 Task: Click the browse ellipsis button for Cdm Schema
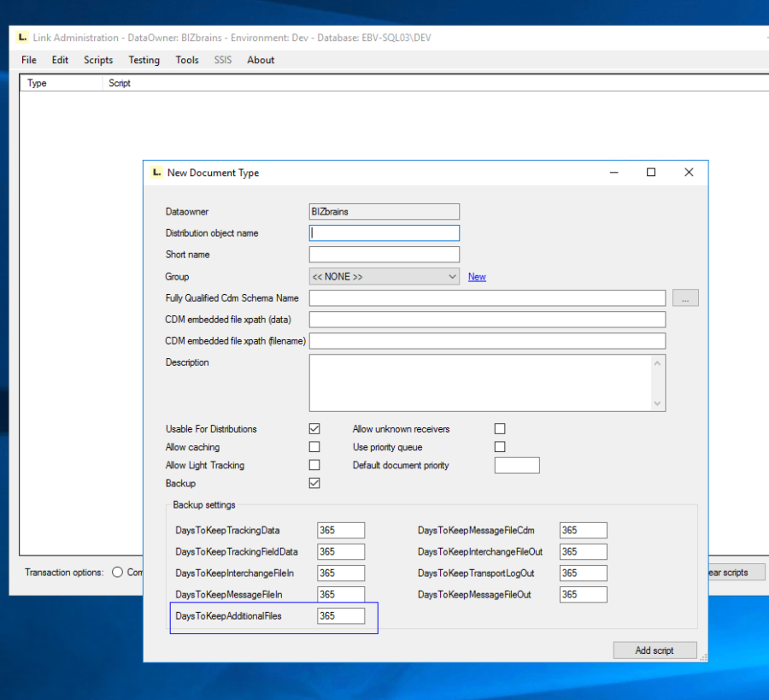[685, 298]
